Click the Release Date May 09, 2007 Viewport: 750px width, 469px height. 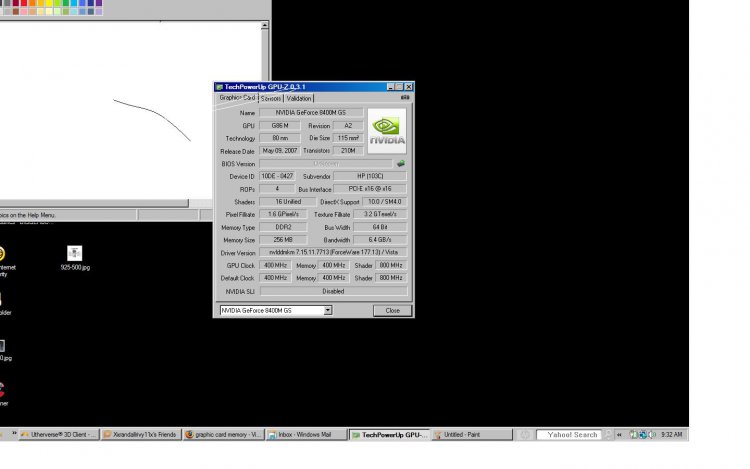pyautogui.click(x=280, y=151)
